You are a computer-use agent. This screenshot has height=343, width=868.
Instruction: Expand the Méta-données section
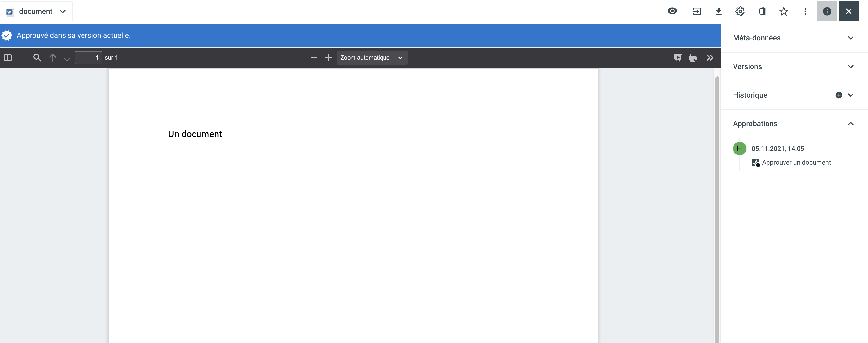coord(851,38)
